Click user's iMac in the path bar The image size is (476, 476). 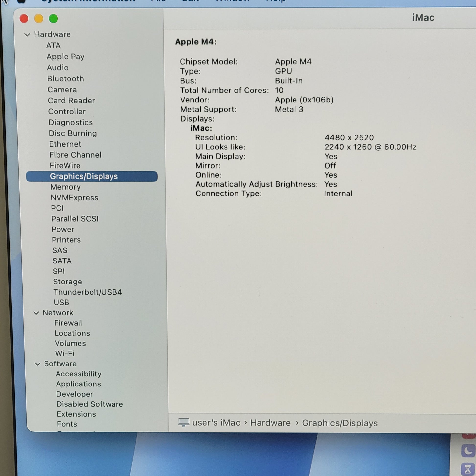point(216,422)
